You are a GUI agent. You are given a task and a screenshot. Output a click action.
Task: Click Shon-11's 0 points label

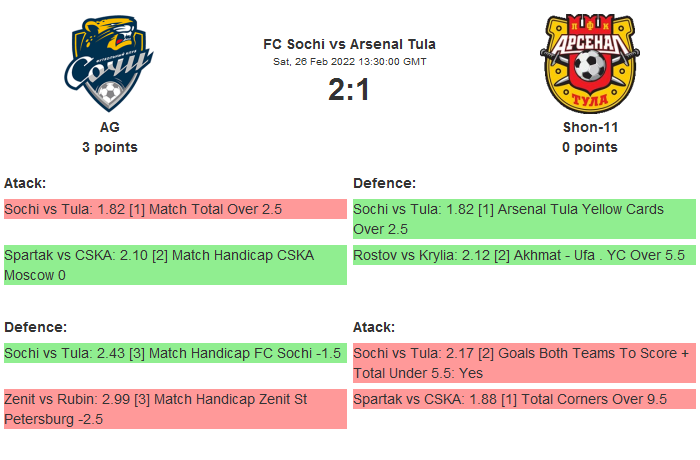[589, 147]
